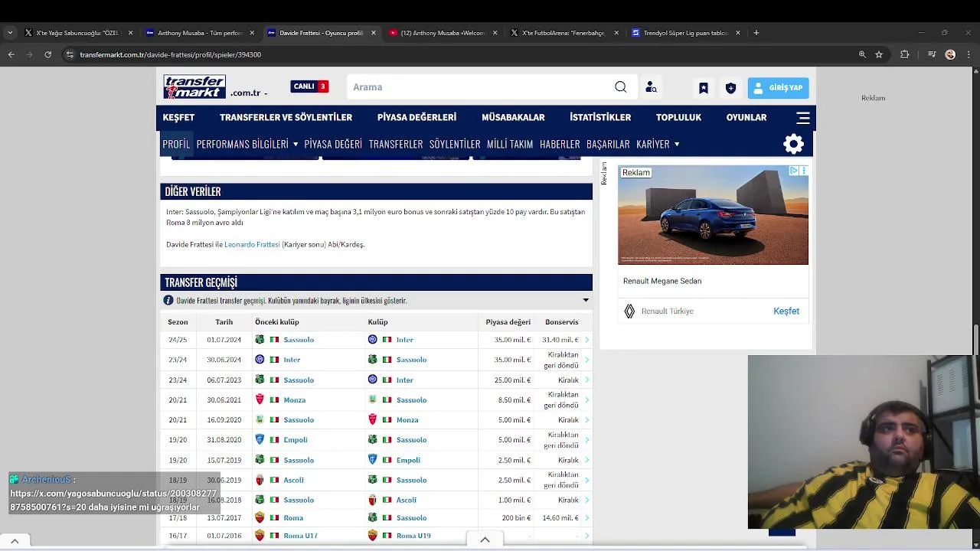Image resolution: width=980 pixels, height=551 pixels.
Task: Click Keşfet in the Renault ad
Action: coord(786,311)
